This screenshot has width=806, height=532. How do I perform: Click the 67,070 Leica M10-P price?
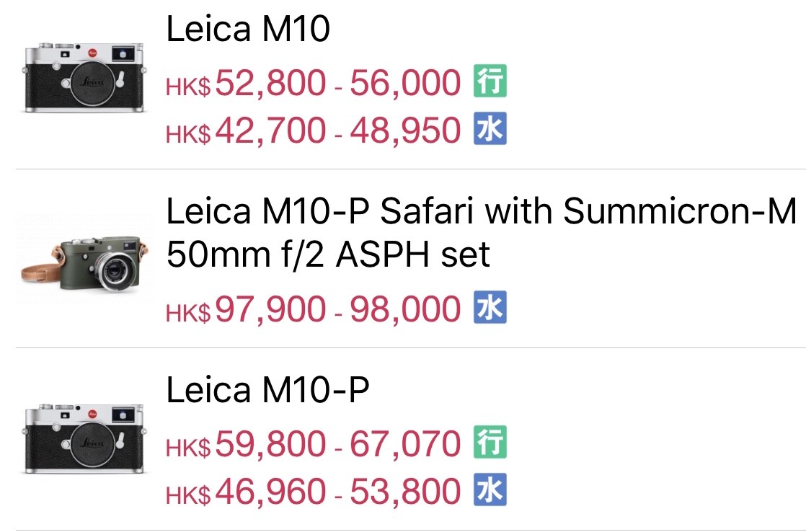pyautogui.click(x=405, y=444)
